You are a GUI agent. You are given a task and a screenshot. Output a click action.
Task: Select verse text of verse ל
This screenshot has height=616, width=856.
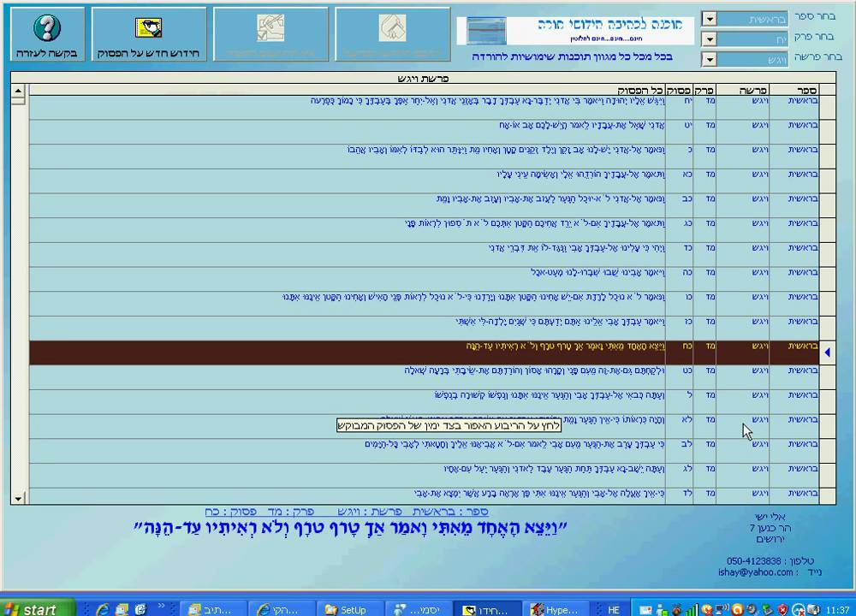coord(550,395)
